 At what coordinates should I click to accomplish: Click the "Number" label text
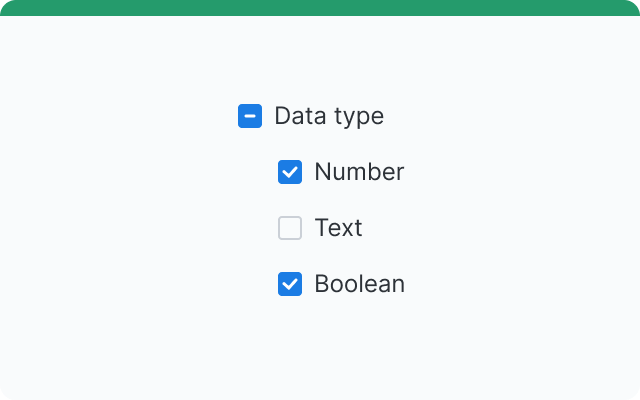point(359,172)
